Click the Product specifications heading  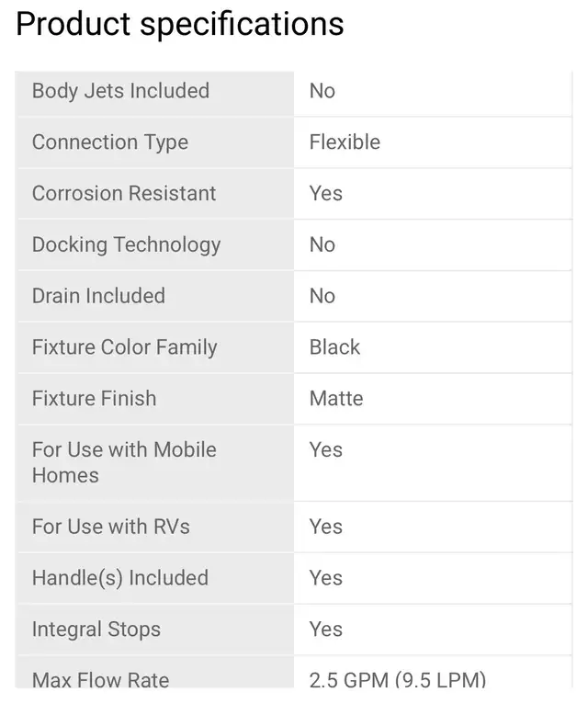point(180,24)
